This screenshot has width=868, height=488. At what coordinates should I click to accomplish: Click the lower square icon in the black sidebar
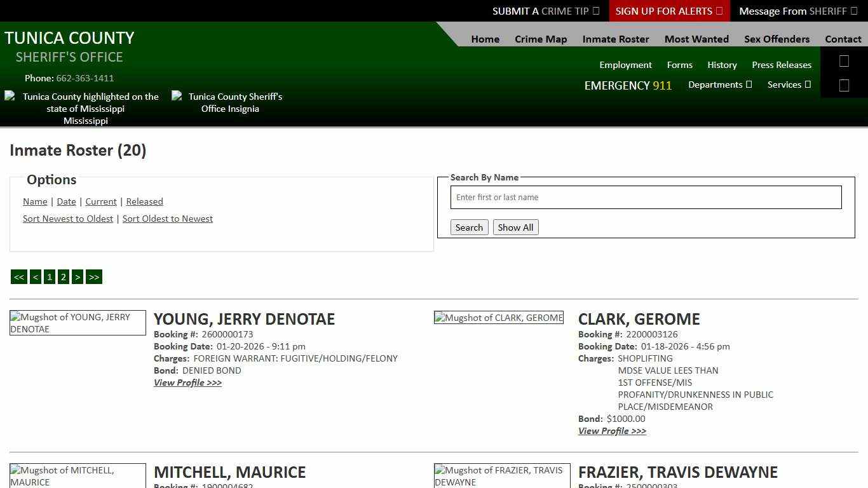[x=844, y=85]
